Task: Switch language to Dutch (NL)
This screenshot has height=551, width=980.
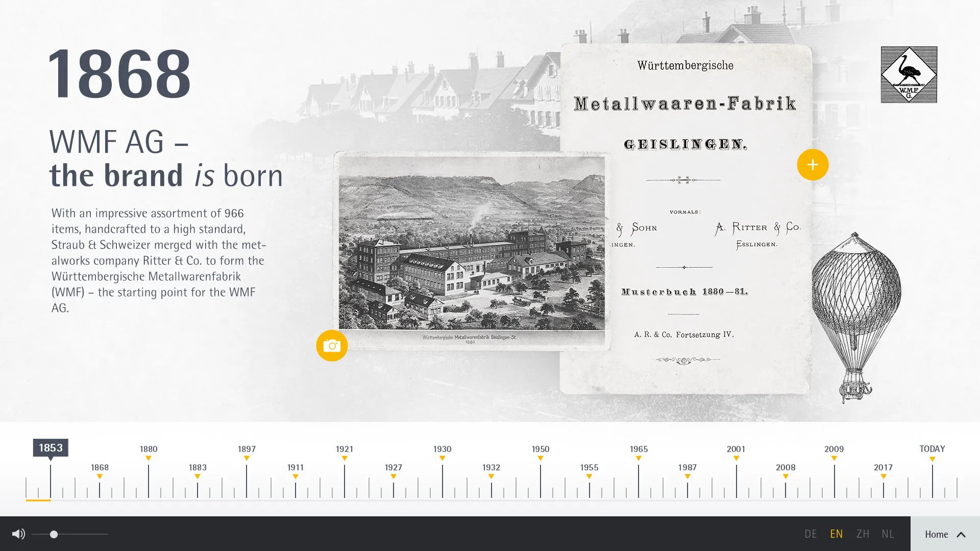Action: pos(888,534)
